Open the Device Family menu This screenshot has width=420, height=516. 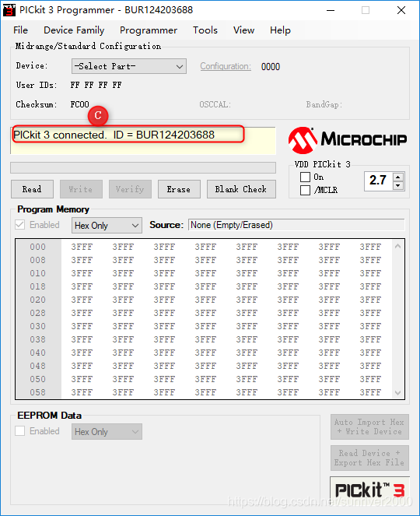point(74,30)
